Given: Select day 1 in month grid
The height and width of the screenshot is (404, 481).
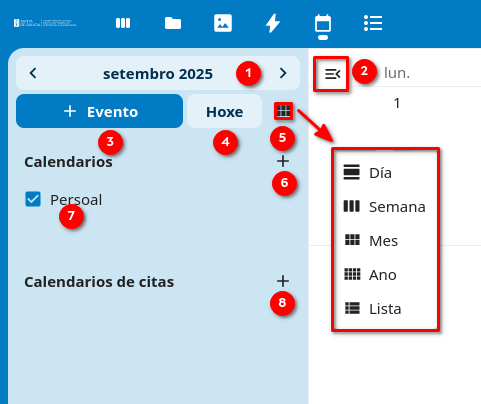Looking at the screenshot, I should [397, 103].
